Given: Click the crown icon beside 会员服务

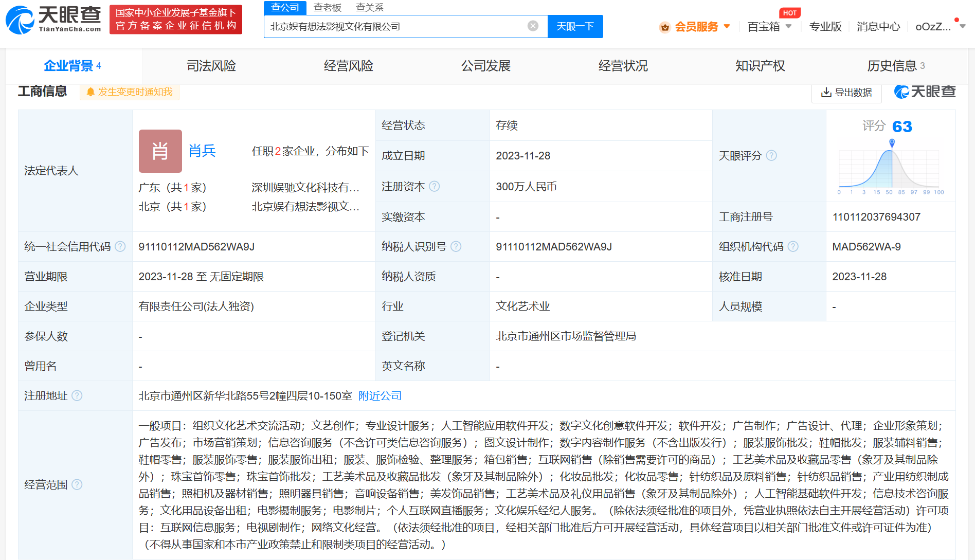Looking at the screenshot, I should [664, 26].
